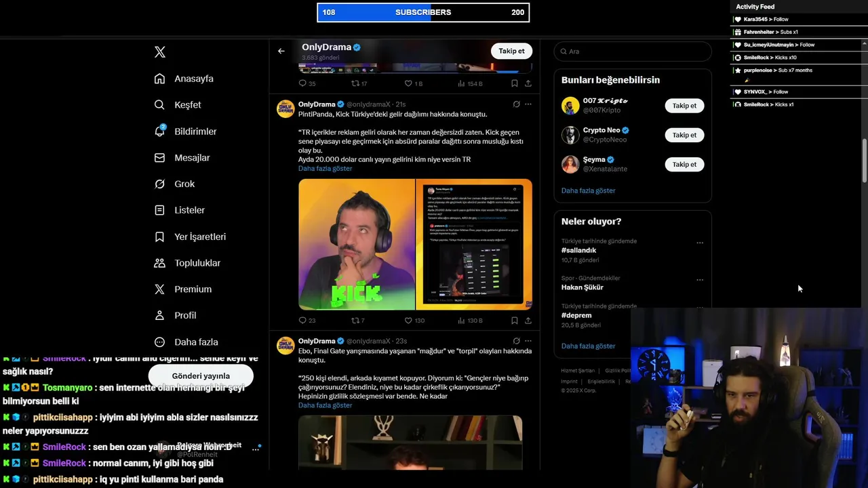The width and height of the screenshot is (868, 488).
Task: Open Hakan Şükür trending topic
Action: (582, 287)
